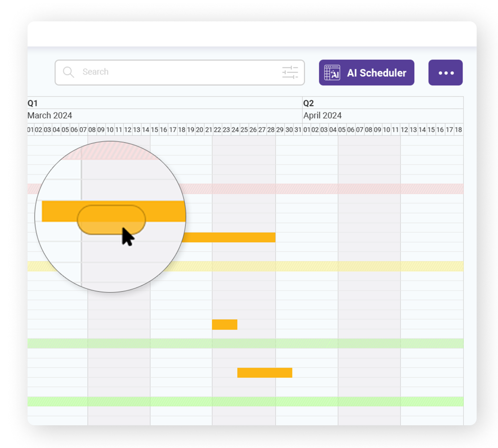Click the search magnifier icon
The height and width of the screenshot is (448, 498).
pyautogui.click(x=69, y=72)
